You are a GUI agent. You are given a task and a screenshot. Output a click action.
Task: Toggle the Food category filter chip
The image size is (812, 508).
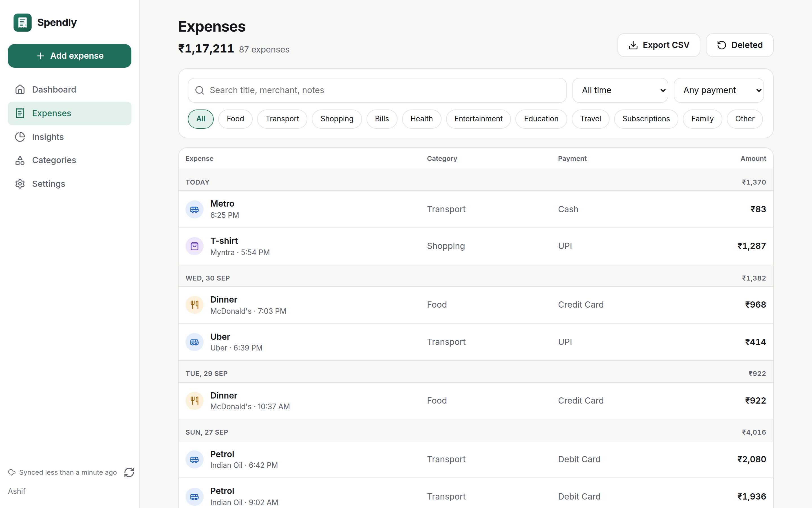(x=235, y=119)
